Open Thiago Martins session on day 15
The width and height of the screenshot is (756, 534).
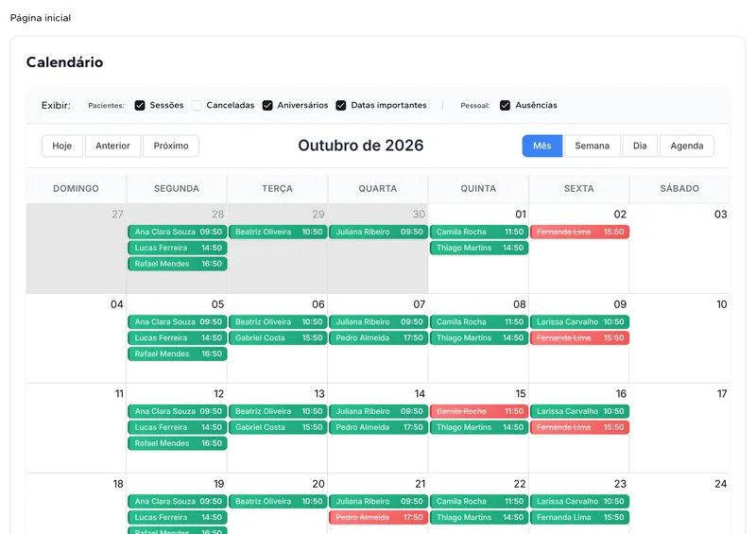pos(479,427)
